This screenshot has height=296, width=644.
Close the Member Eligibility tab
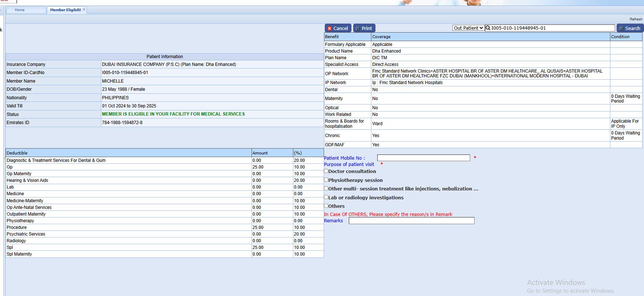pos(84,9)
